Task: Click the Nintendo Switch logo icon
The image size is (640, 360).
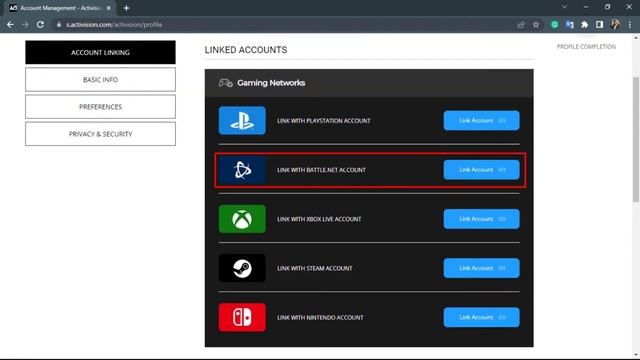Action: 242,317
